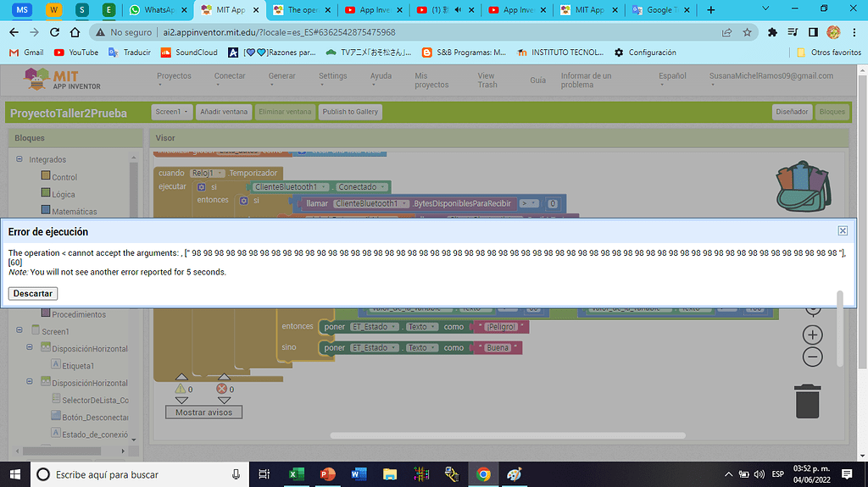Open Chrome extensions puzzle icon
The image size is (868, 487).
point(772,32)
